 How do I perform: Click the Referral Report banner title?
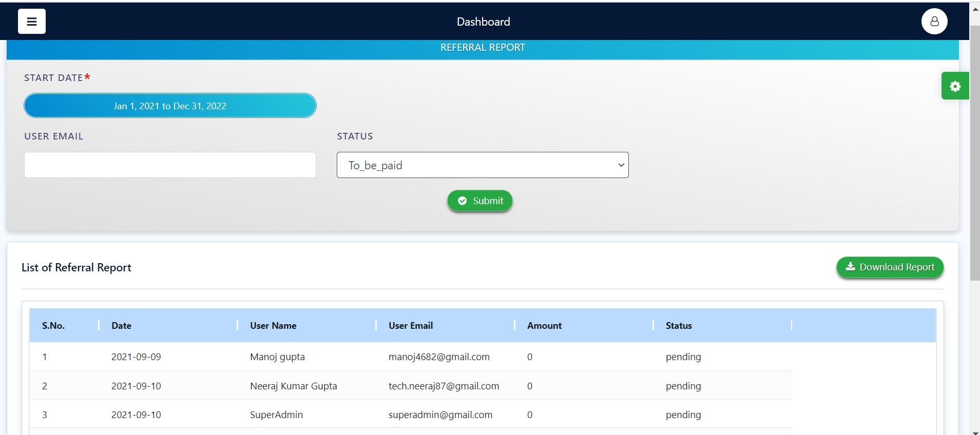point(483,47)
